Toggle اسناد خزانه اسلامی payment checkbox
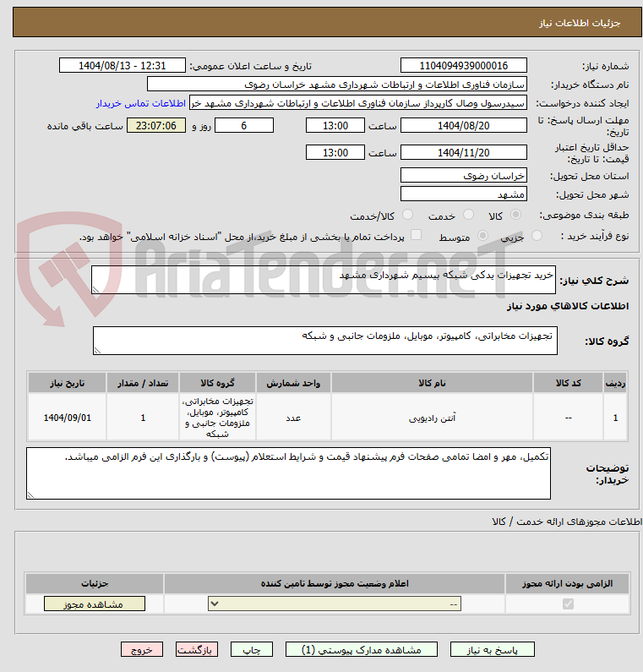643x672 pixels. coord(416,235)
